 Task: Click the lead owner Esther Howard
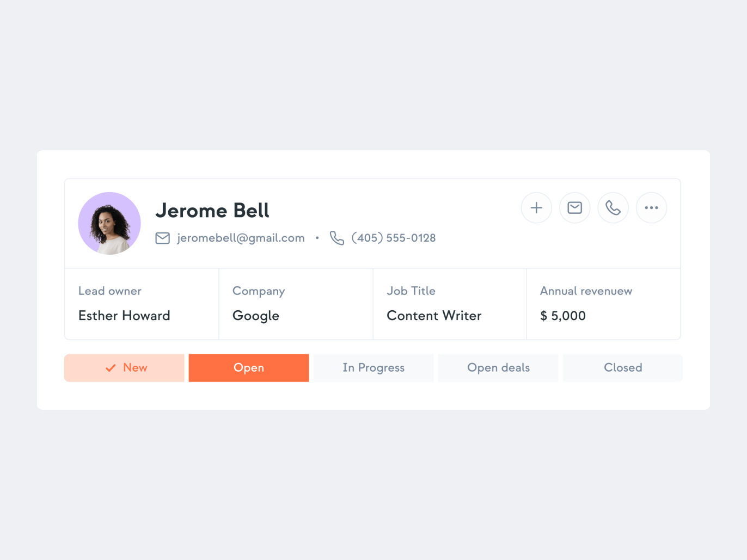pyautogui.click(x=124, y=316)
